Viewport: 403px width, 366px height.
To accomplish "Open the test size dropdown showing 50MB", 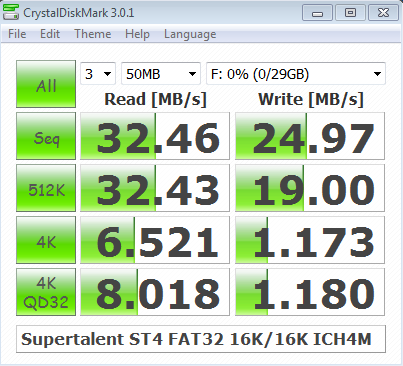I will click(x=161, y=73).
